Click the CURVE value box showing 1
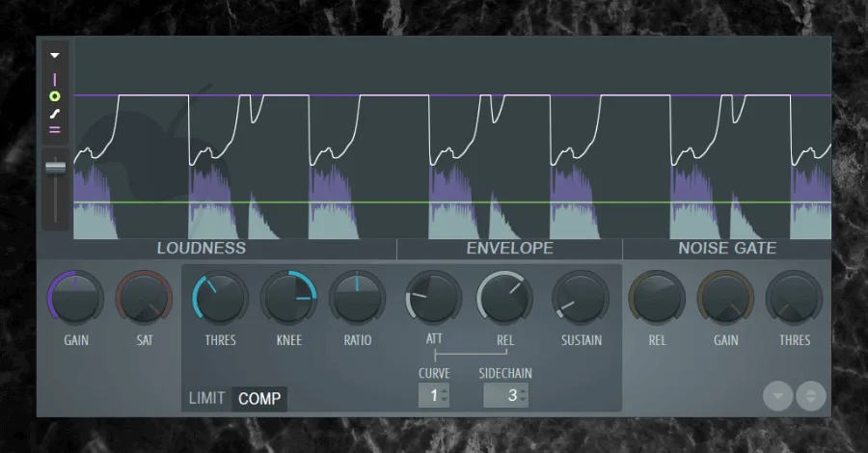 point(433,395)
